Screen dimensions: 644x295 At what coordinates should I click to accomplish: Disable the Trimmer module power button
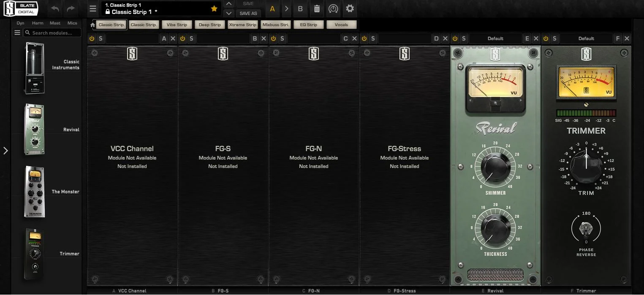point(546,38)
